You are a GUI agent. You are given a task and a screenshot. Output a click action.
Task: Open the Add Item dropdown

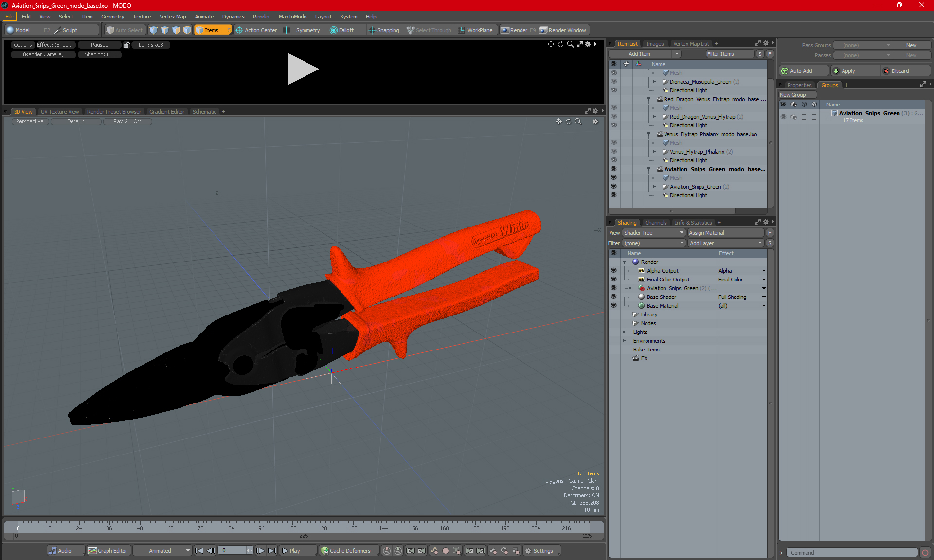tap(645, 54)
